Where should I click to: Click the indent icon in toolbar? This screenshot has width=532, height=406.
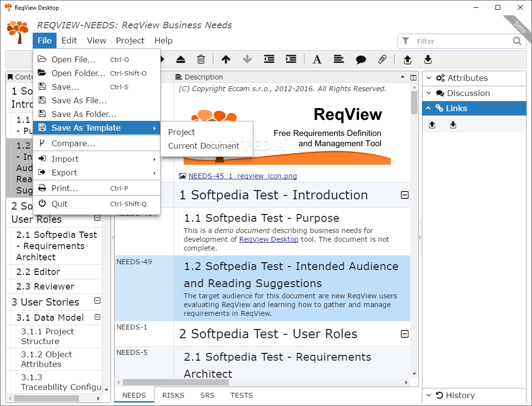pos(291,59)
